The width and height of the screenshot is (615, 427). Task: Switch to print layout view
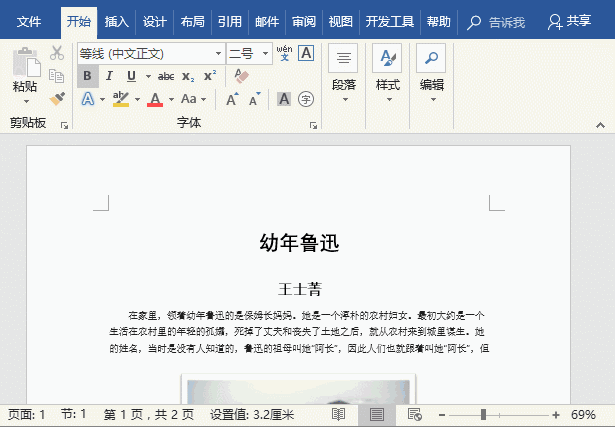tap(377, 414)
